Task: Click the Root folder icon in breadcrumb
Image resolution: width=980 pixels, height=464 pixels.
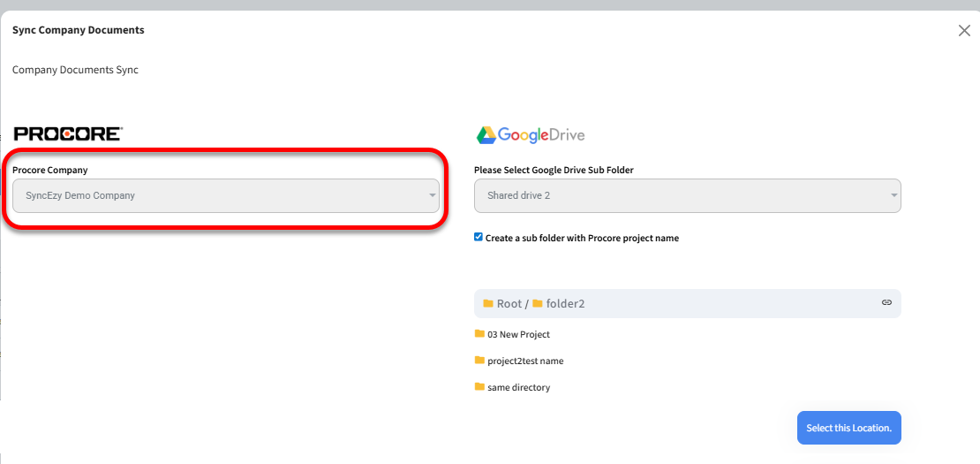Action: 488,303
